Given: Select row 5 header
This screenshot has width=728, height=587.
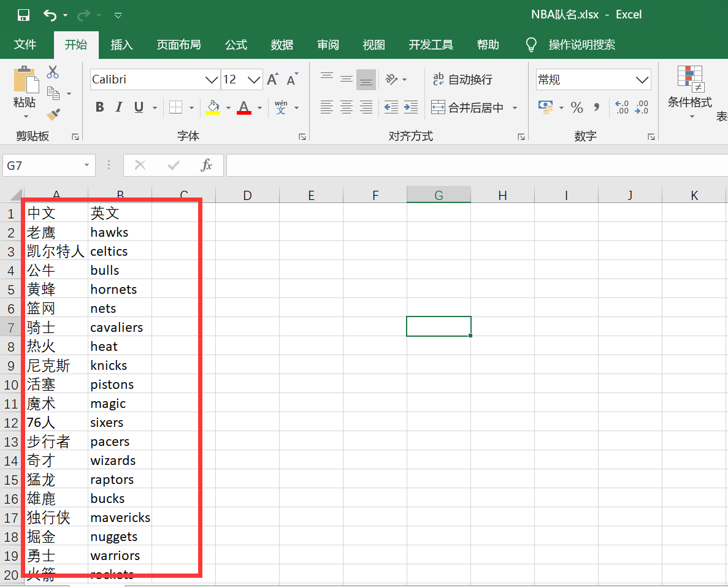Looking at the screenshot, I should point(11,290).
